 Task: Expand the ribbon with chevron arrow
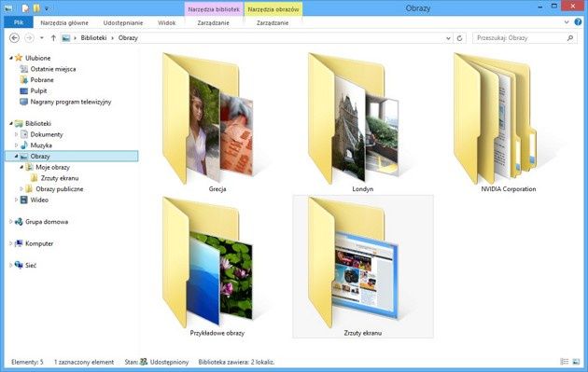click(x=567, y=22)
